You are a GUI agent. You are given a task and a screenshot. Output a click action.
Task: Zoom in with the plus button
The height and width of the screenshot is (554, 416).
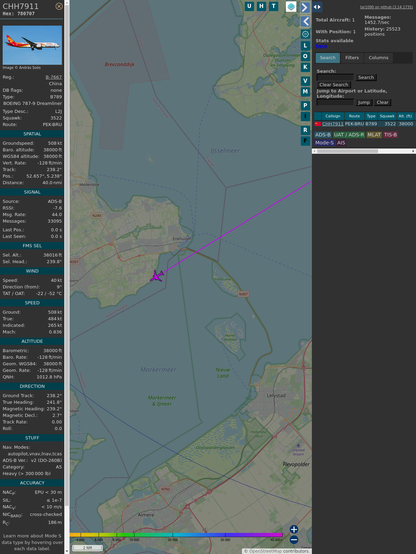294,529
